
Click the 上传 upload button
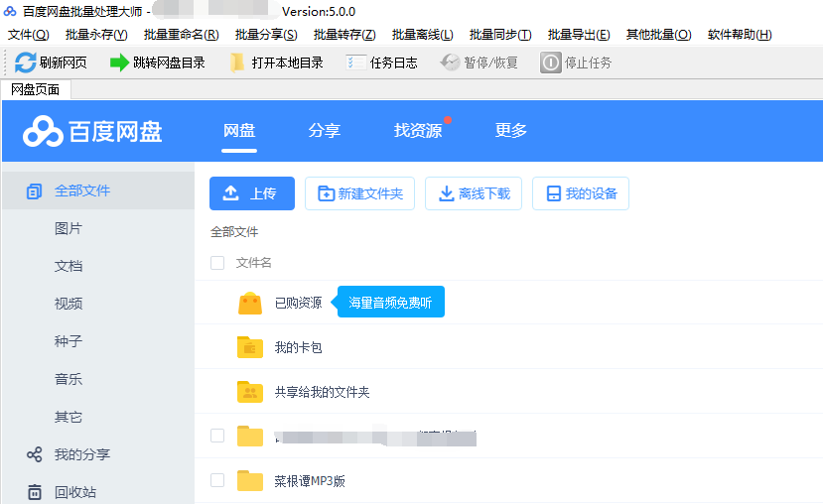(x=252, y=193)
